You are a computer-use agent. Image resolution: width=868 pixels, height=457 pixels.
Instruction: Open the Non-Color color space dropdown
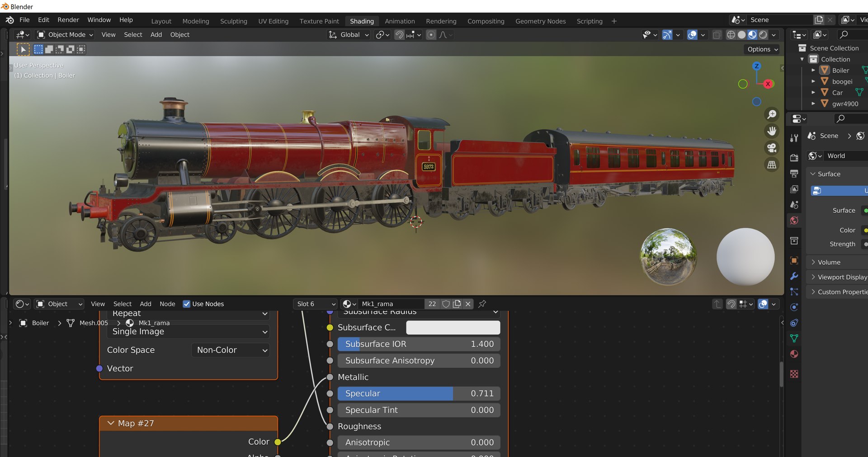click(x=231, y=350)
